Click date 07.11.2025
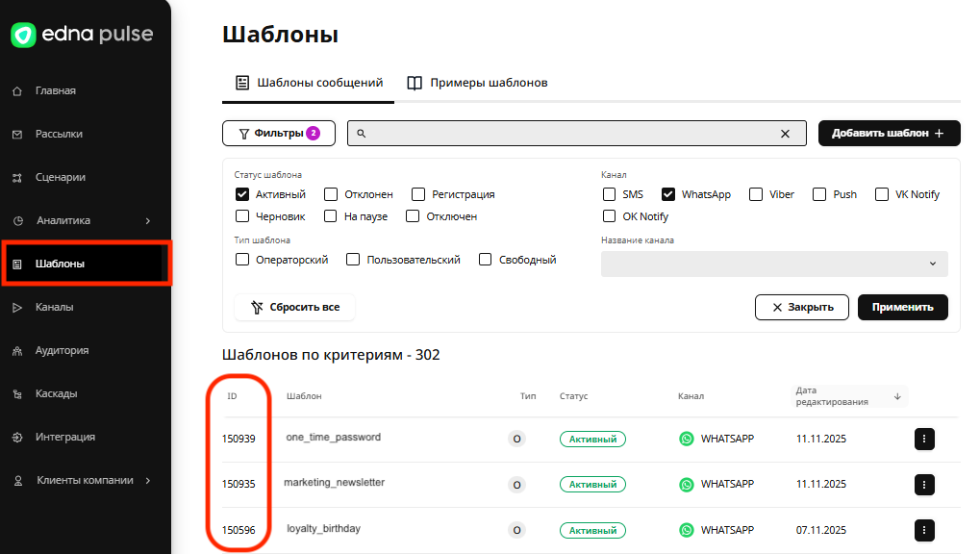The width and height of the screenshot is (980, 554). click(821, 530)
